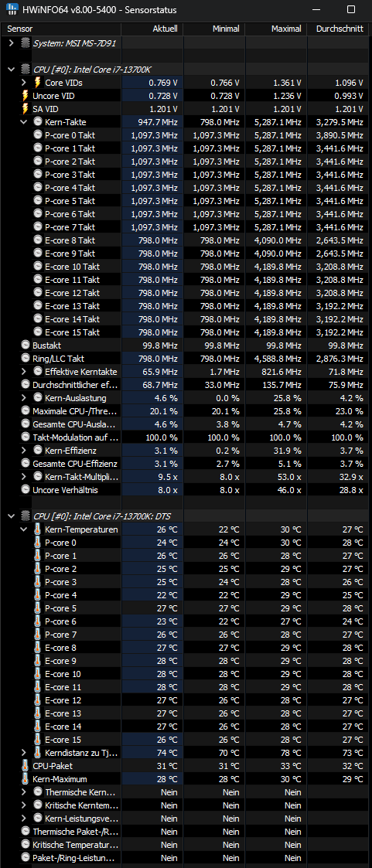Click the clock icon of Gesamte CPU-Effizienz
The image size is (372, 868).
point(26,463)
